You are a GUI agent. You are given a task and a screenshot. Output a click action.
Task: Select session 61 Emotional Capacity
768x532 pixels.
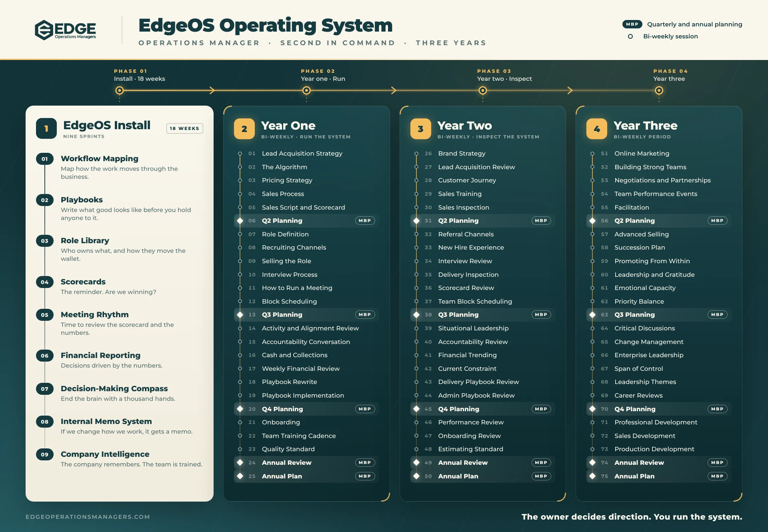pos(659,288)
